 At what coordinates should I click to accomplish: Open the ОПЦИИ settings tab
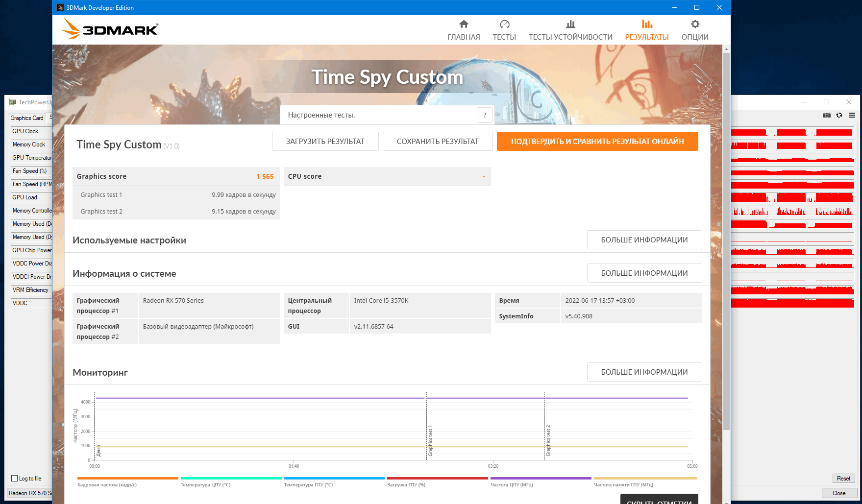click(x=695, y=30)
